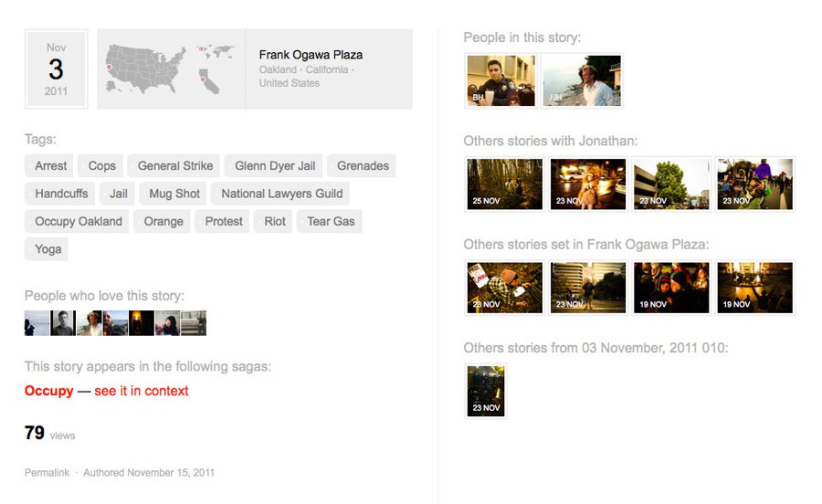Select the Mug Shot tag
This screenshot has height=504, width=822.
pyautogui.click(x=174, y=194)
